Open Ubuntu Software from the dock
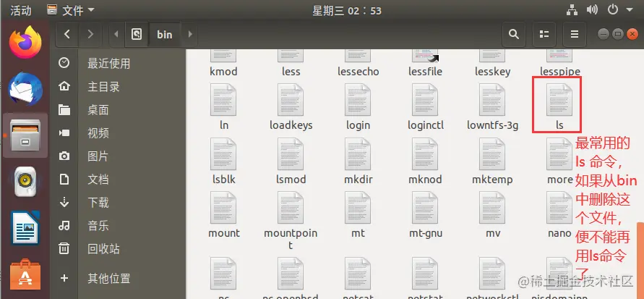Image resolution: width=644 pixels, height=299 pixels. 25,274
